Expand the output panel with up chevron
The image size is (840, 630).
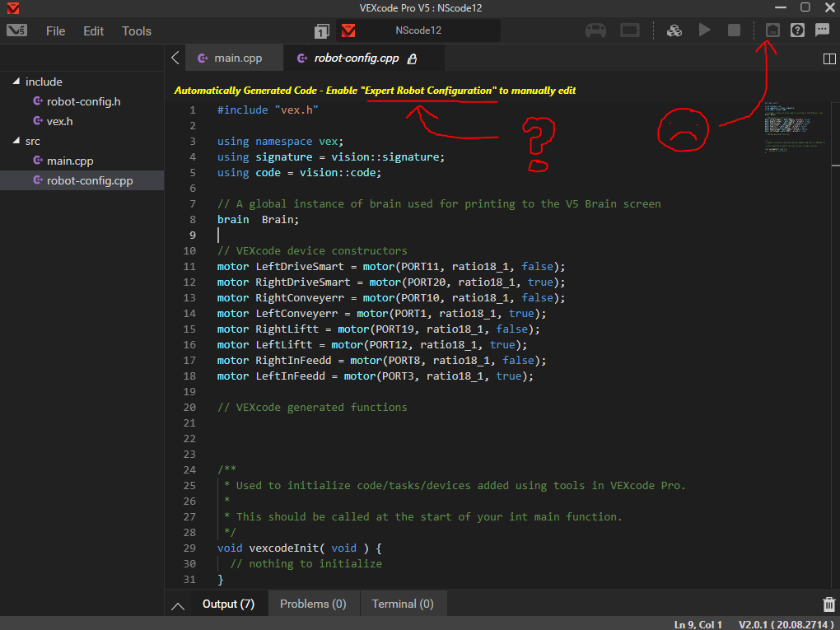pos(178,606)
